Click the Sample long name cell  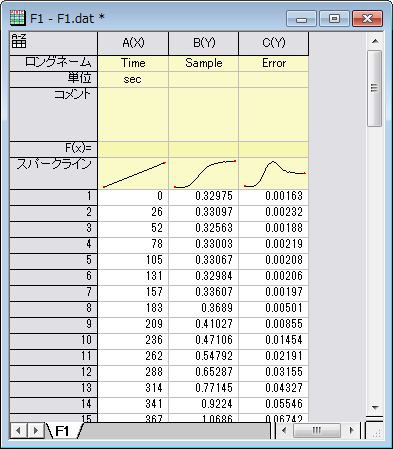pyautogui.click(x=204, y=63)
